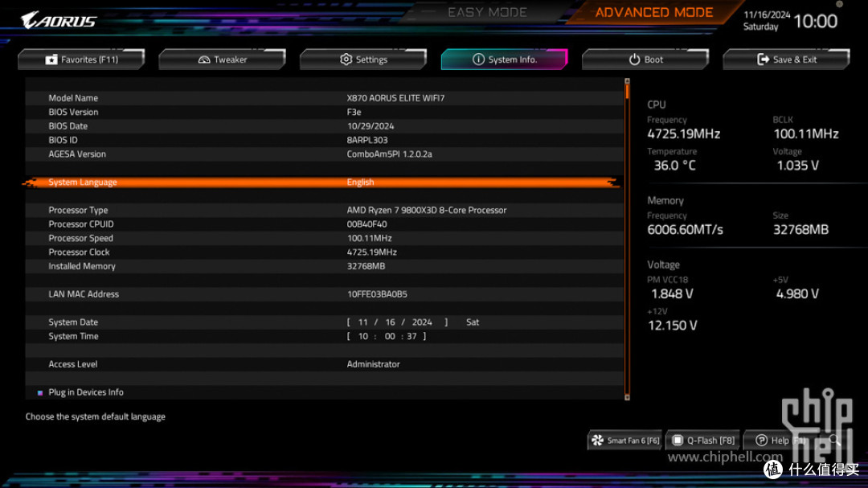Viewport: 868px width, 488px height.
Task: Click the Access Level Administrator row
Action: tap(325, 364)
